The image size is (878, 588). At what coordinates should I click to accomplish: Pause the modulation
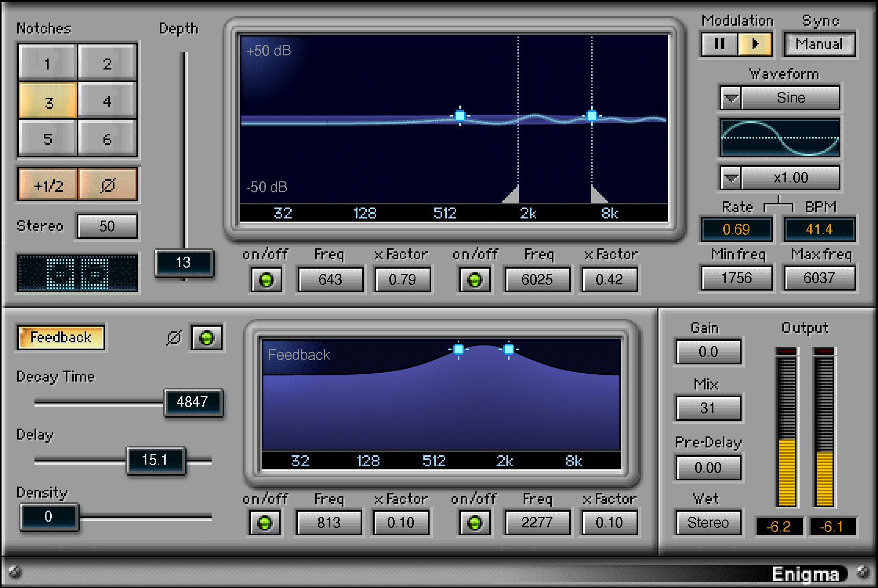(x=719, y=44)
